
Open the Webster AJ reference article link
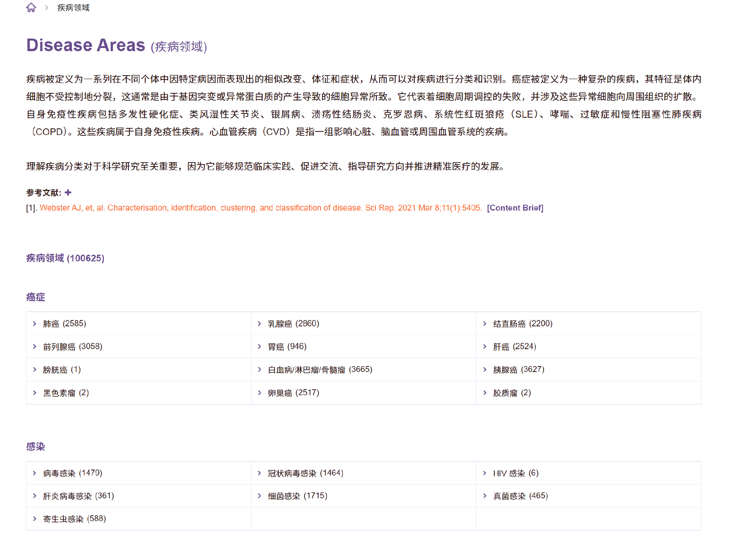pyautogui.click(x=260, y=208)
